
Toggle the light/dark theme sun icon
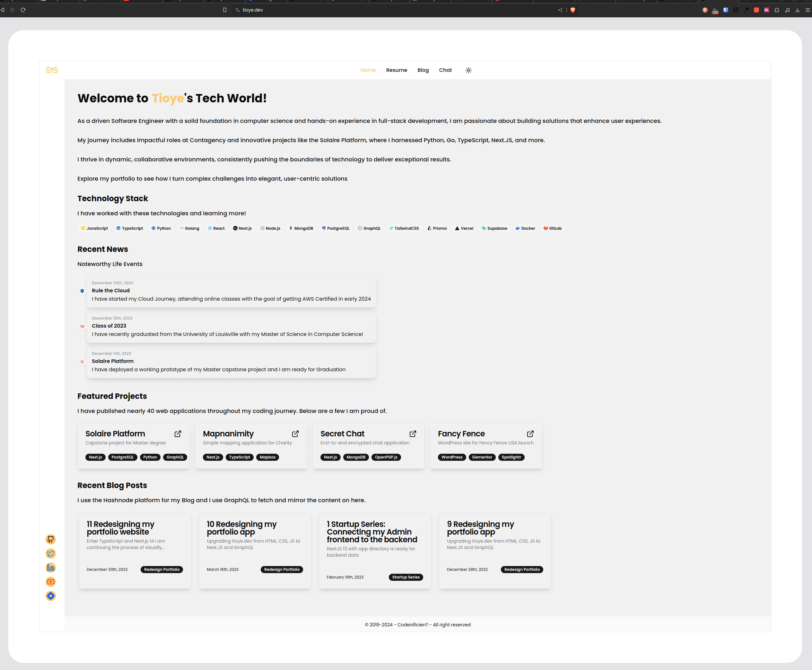468,70
